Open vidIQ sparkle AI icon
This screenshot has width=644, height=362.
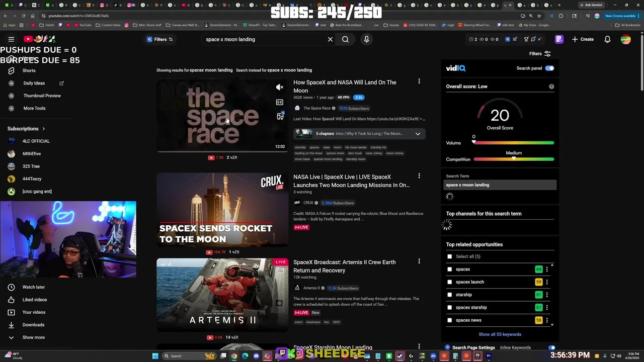coord(541,39)
